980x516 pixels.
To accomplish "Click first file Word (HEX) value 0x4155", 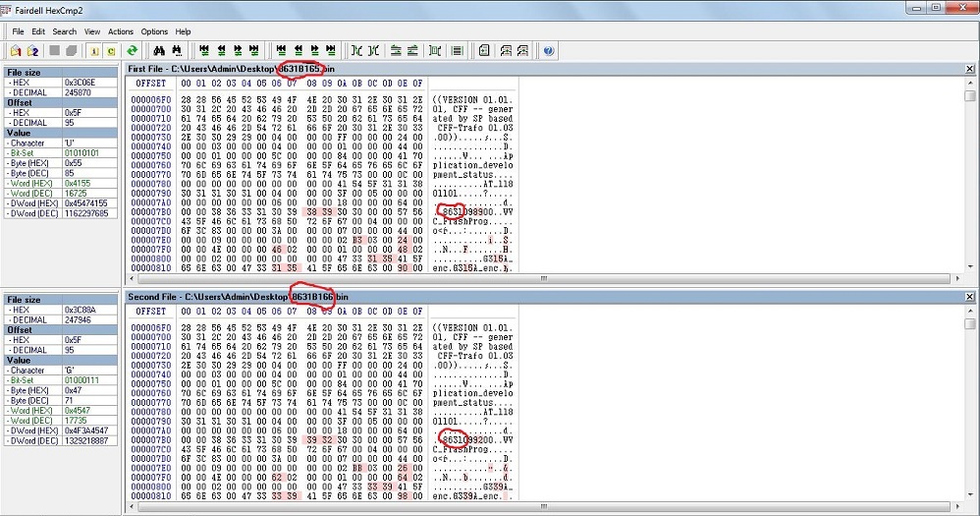I will tap(90, 183).
